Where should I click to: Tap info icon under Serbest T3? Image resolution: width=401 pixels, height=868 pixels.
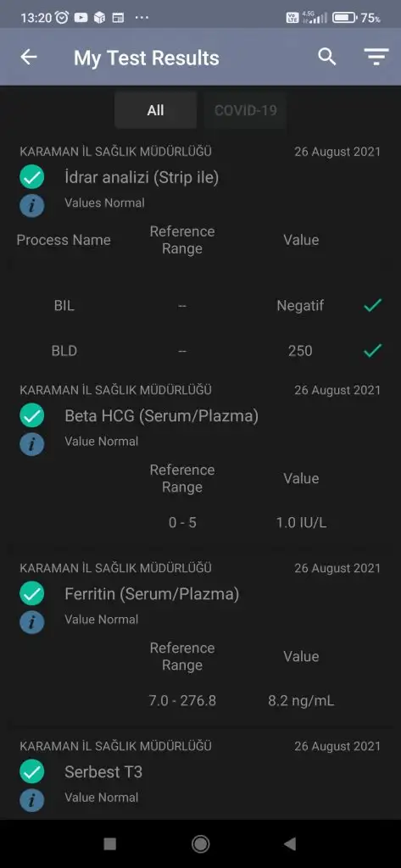tap(32, 800)
